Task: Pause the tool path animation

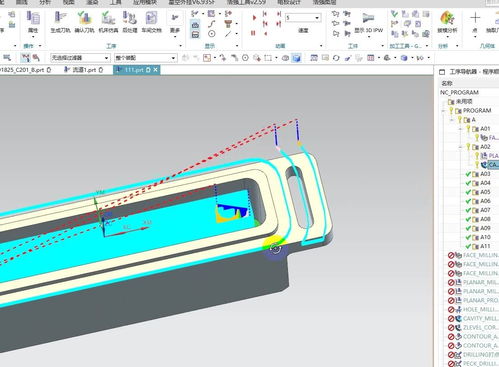Action: tap(253, 33)
